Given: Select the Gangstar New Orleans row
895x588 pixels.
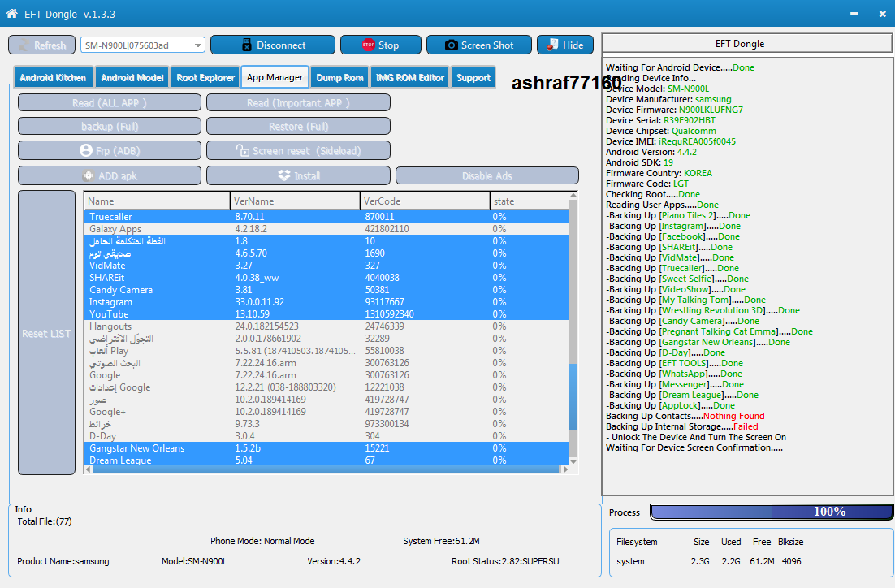Looking at the screenshot, I should tap(326, 448).
